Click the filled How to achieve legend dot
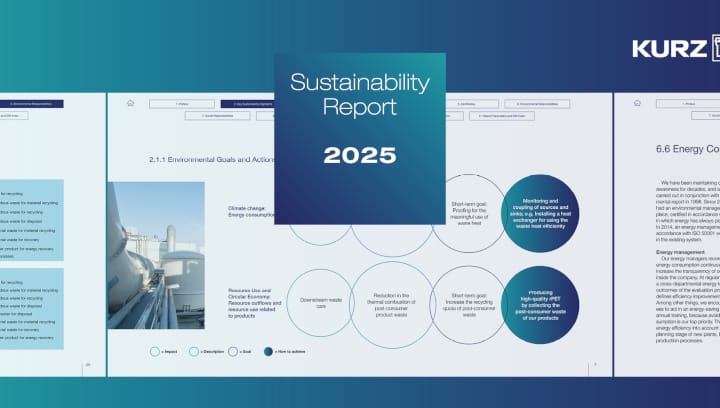The image size is (720, 408). point(268,352)
